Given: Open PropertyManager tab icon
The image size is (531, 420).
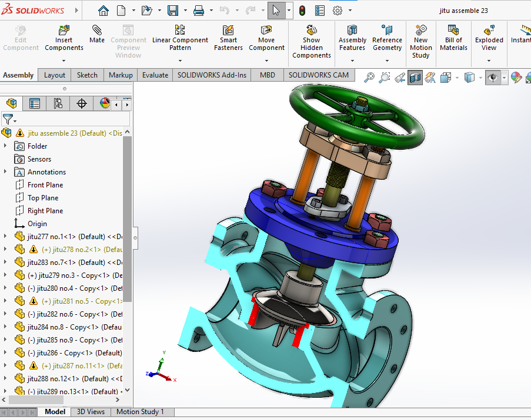Looking at the screenshot, I should [35, 103].
